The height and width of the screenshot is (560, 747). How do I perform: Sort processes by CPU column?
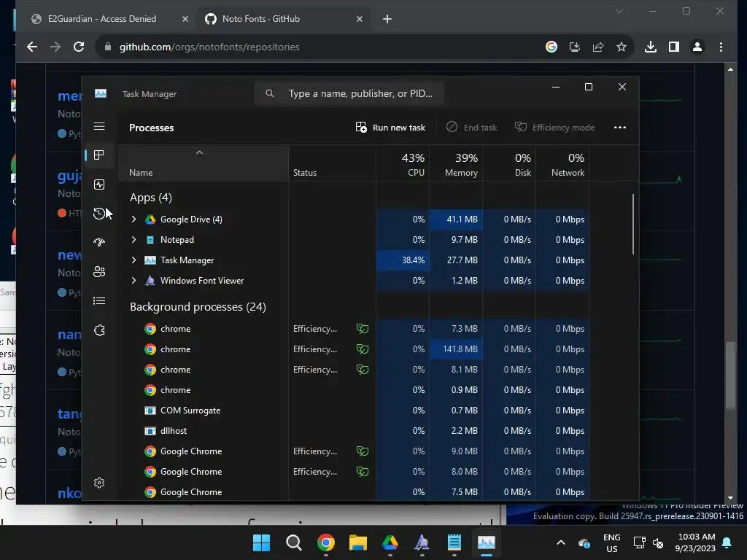coord(403,163)
